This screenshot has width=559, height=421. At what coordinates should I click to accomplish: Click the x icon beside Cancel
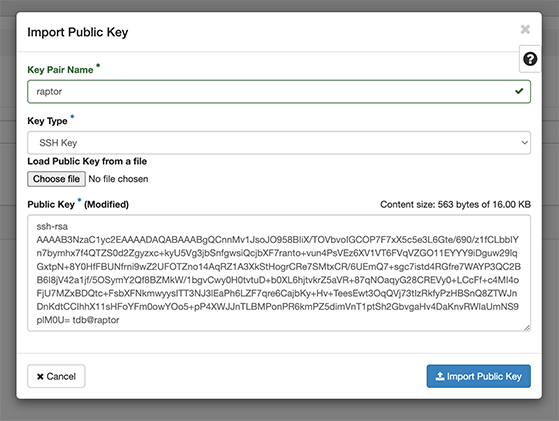click(40, 376)
